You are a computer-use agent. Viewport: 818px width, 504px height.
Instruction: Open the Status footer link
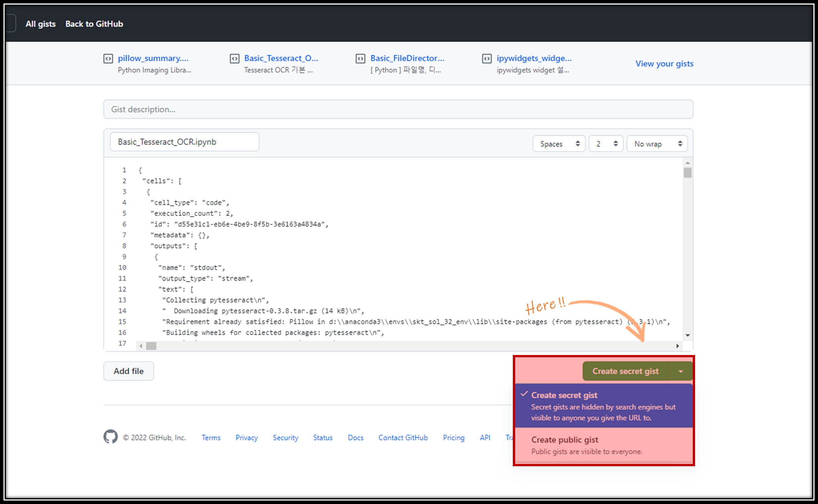[x=323, y=438]
